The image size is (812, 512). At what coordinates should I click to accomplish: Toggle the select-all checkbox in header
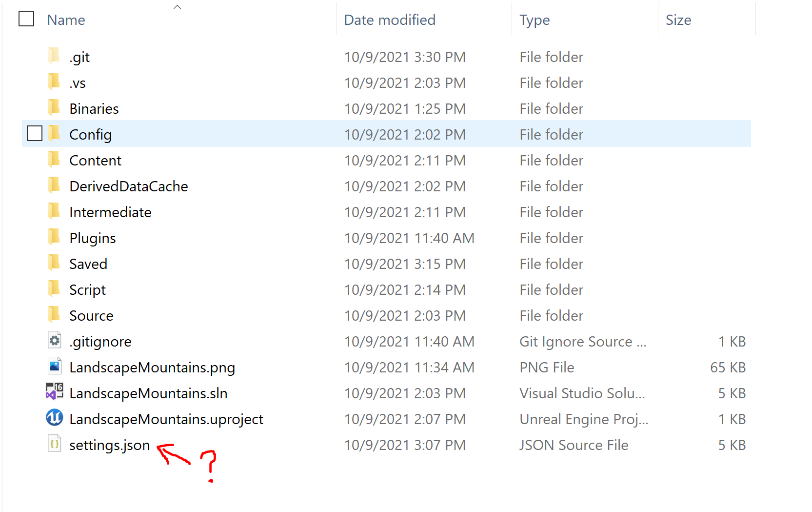click(x=26, y=19)
